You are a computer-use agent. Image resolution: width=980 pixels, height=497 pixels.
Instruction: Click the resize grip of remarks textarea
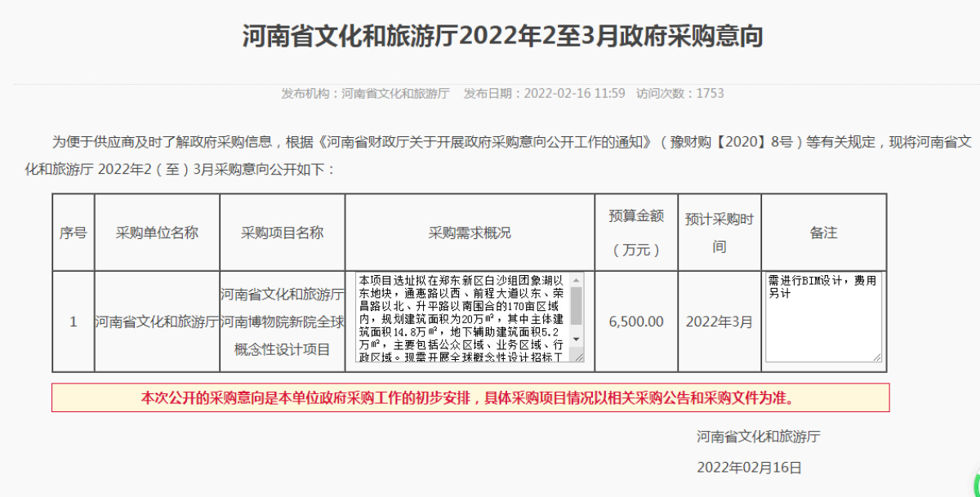pyautogui.click(x=877, y=356)
